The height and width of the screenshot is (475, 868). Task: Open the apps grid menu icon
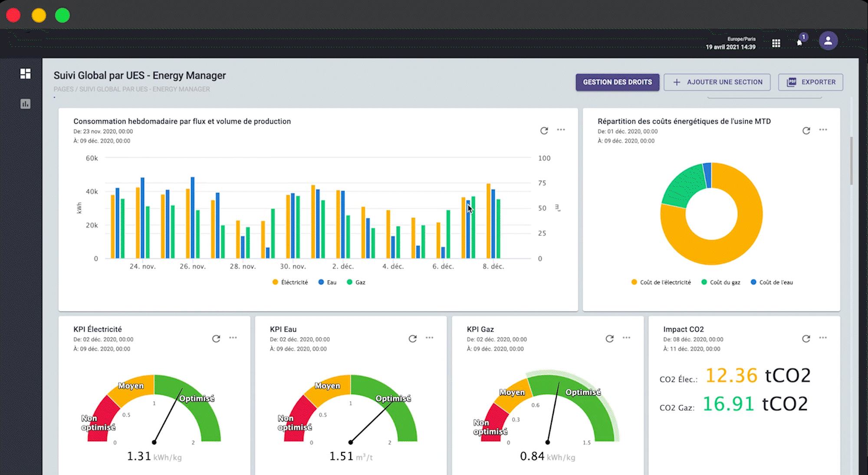[x=776, y=43]
